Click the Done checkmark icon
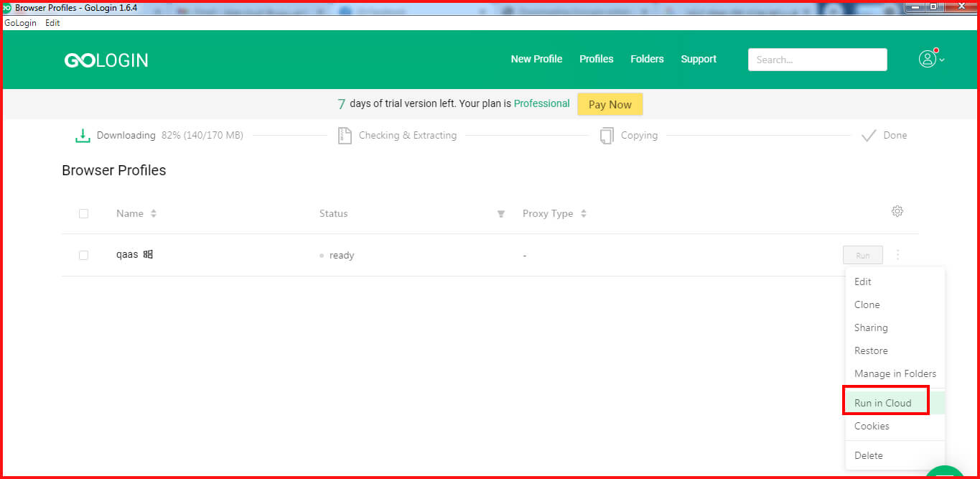 [869, 135]
